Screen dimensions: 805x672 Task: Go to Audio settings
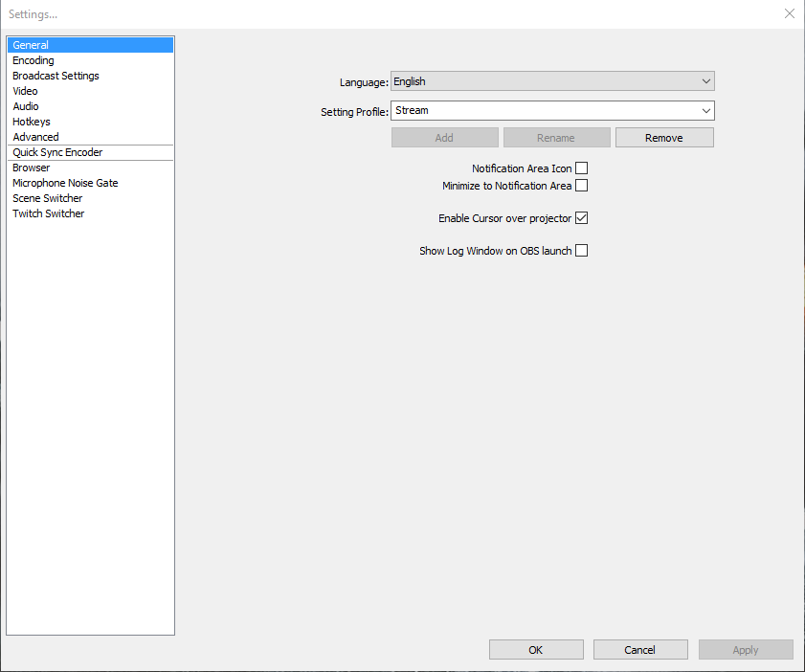pos(90,106)
